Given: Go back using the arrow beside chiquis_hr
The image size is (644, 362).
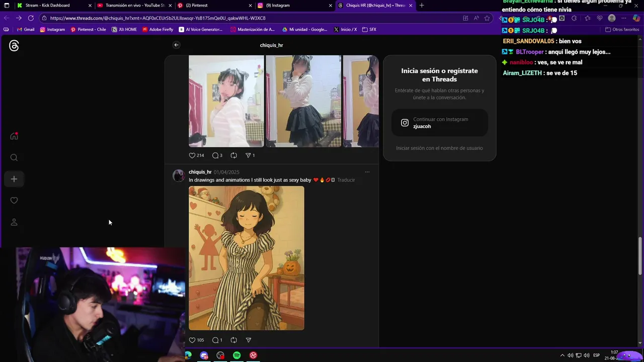Looking at the screenshot, I should [x=176, y=45].
